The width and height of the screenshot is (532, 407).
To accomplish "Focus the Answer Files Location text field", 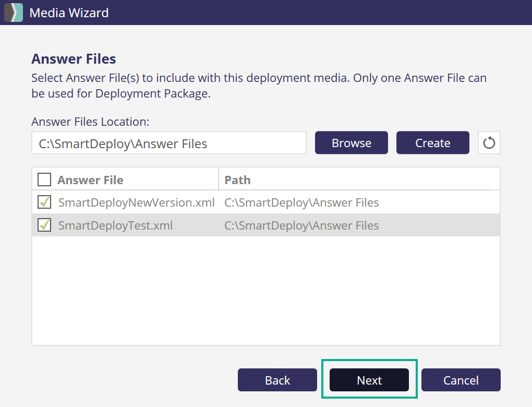I will pyautogui.click(x=168, y=143).
